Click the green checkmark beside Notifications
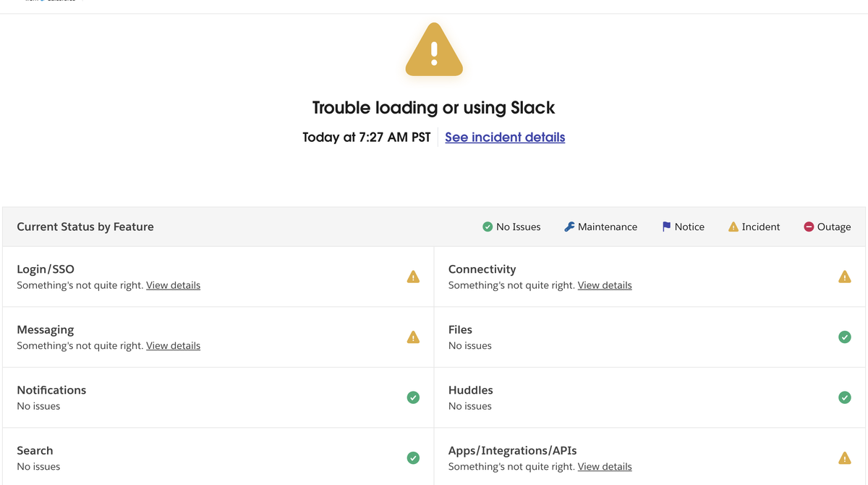Image resolution: width=868 pixels, height=485 pixels. click(x=413, y=397)
